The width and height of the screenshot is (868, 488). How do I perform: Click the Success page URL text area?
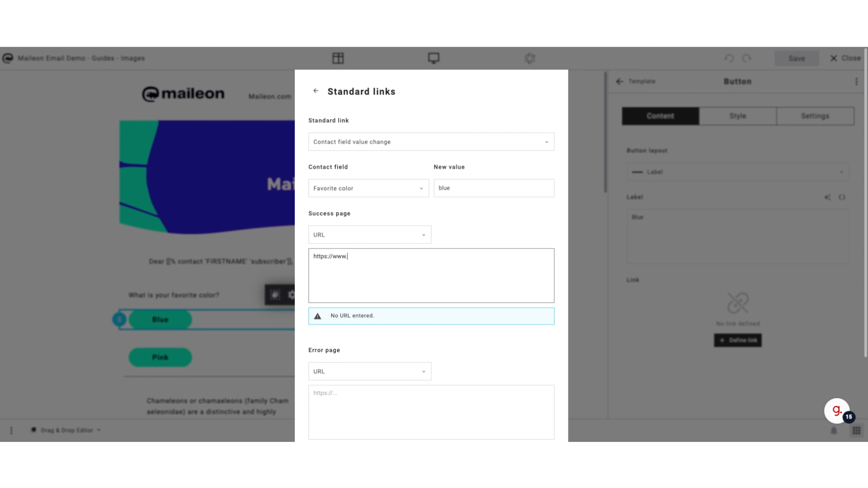coord(431,276)
